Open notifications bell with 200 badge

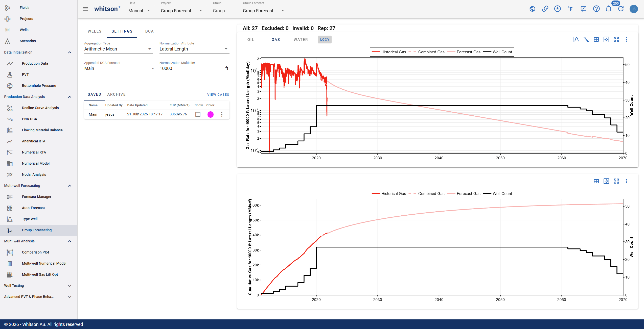tap(609, 9)
